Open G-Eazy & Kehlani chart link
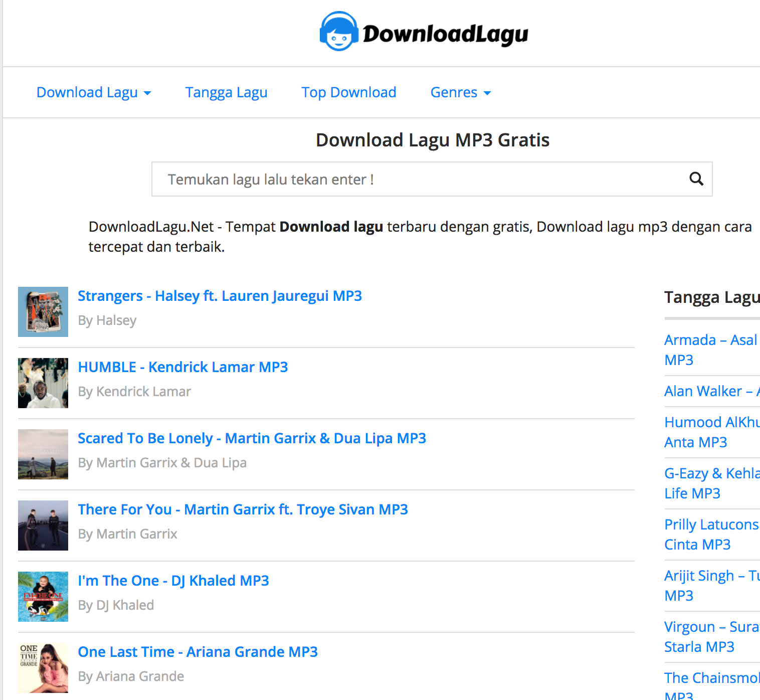This screenshot has height=700, width=760. click(712, 483)
